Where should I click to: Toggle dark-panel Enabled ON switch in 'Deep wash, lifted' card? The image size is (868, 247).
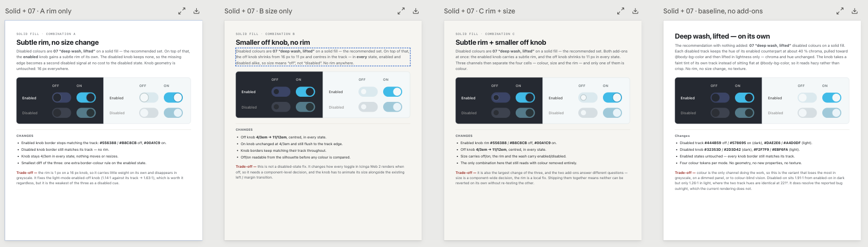point(744,98)
